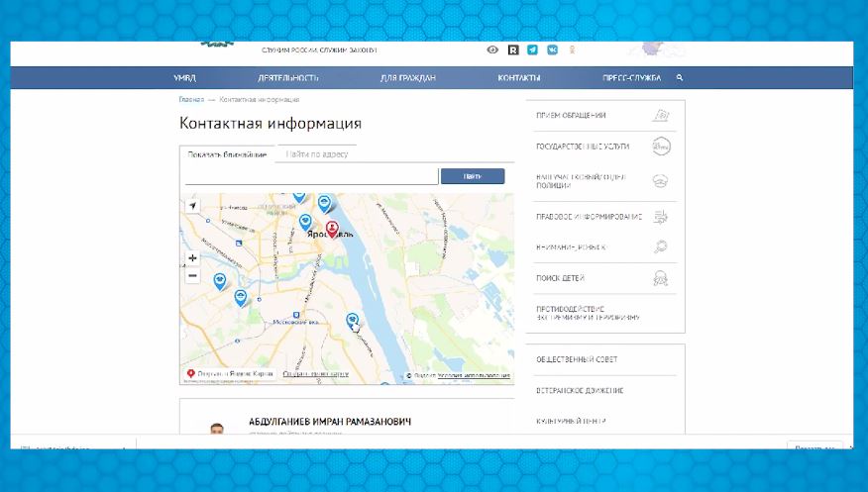Screen dimensions: 868x492
Task: Open the Деятельность menu
Action: pos(288,78)
